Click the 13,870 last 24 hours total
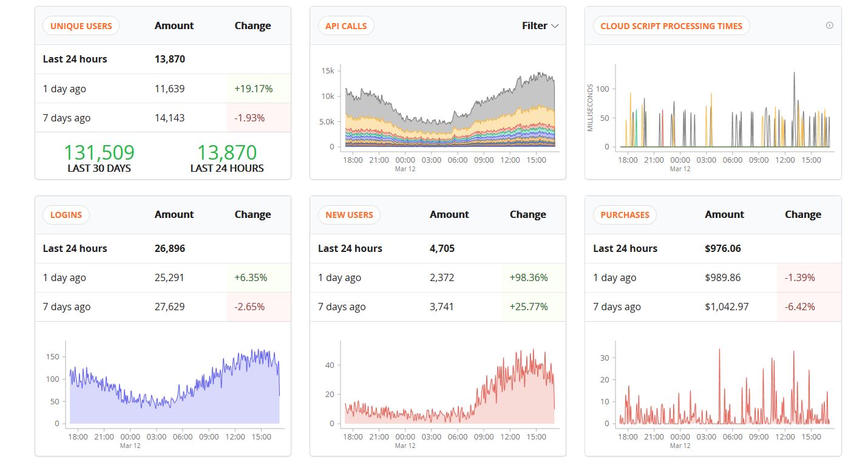This screenshot has height=465, width=868. click(x=227, y=153)
